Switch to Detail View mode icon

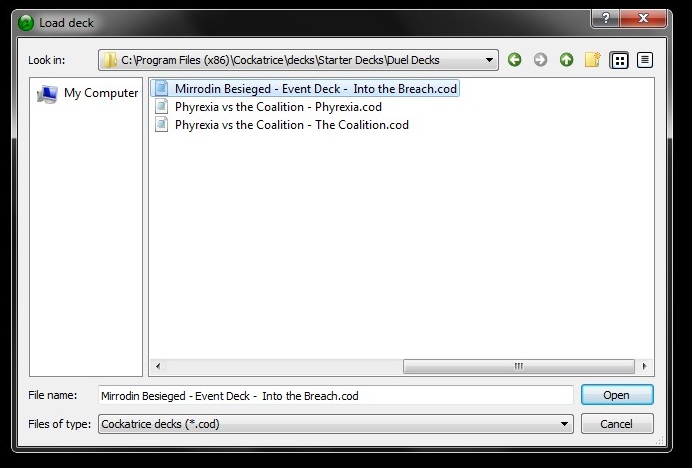645,60
